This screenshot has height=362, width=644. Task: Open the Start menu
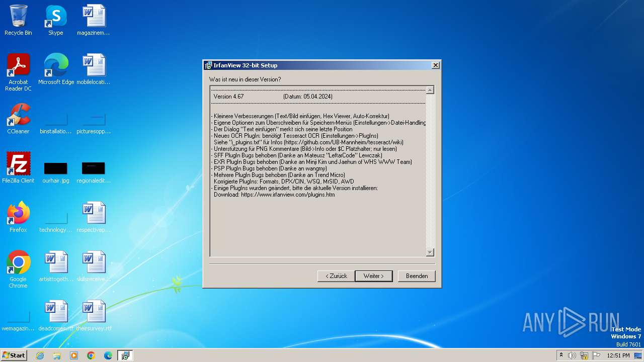(14, 355)
